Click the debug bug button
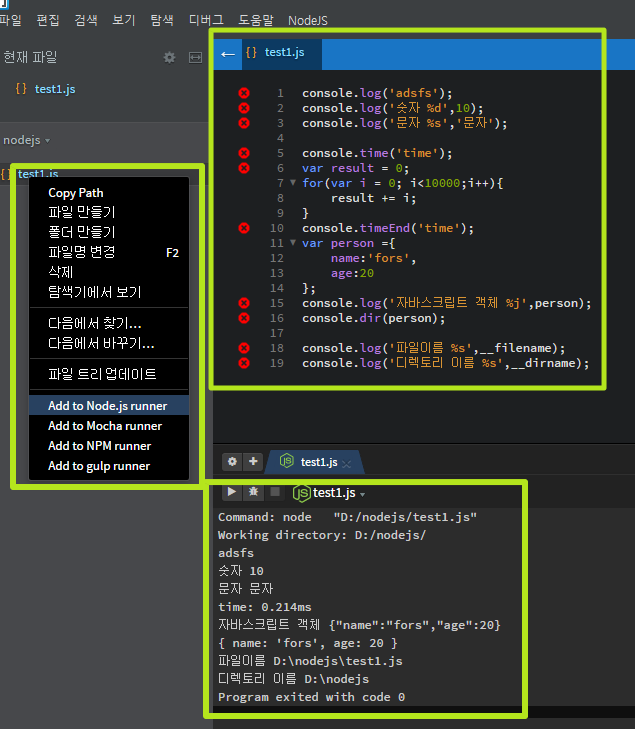The height and width of the screenshot is (729, 635). (x=253, y=492)
